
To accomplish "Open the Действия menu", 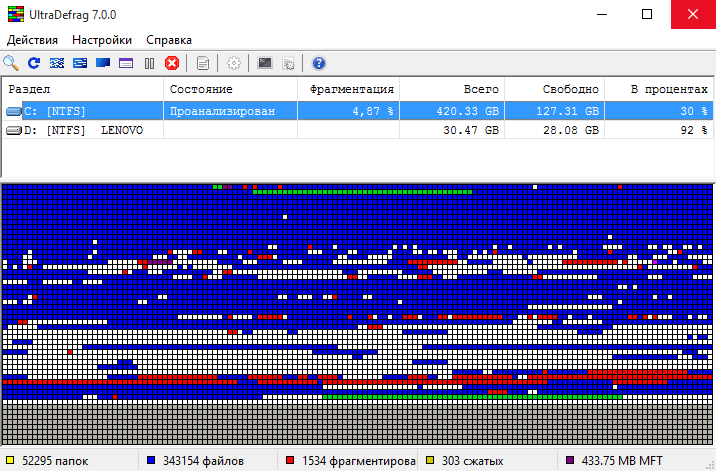I will point(32,40).
